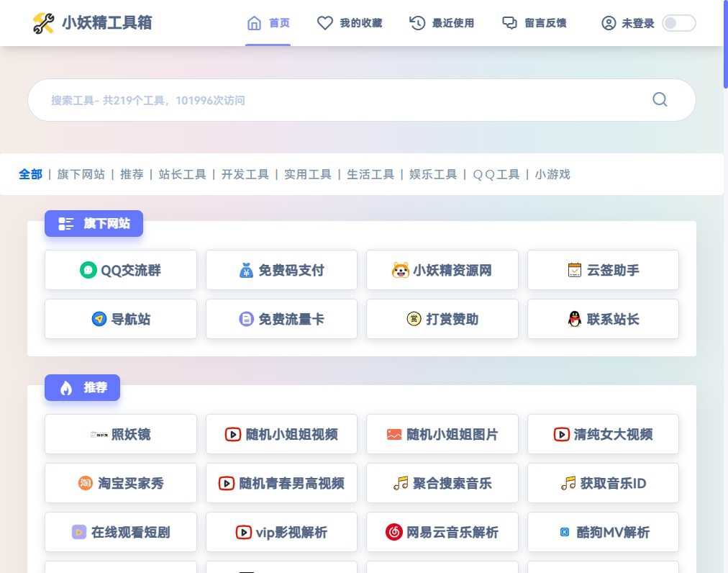Select the 免费码支付 tool
This screenshot has height=573, width=728.
point(281,270)
